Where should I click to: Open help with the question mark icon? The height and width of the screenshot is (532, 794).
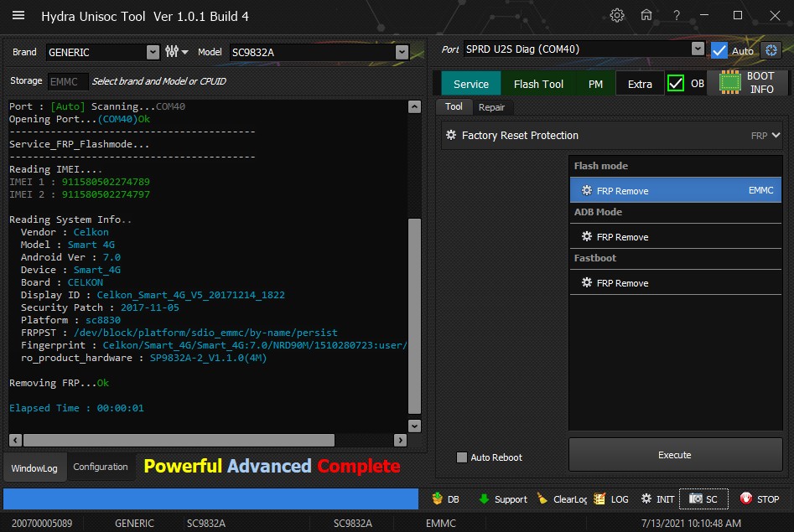(677, 15)
